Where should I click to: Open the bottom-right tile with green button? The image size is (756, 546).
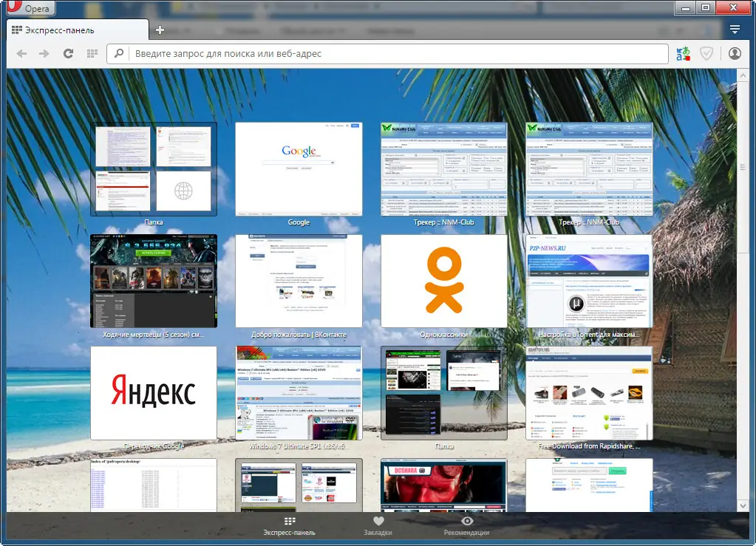coord(589,485)
